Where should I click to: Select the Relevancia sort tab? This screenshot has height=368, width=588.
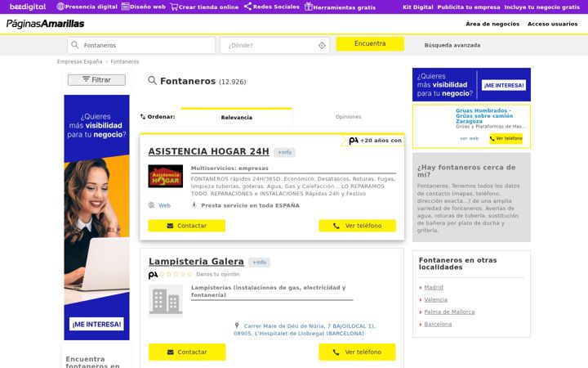pyautogui.click(x=237, y=117)
